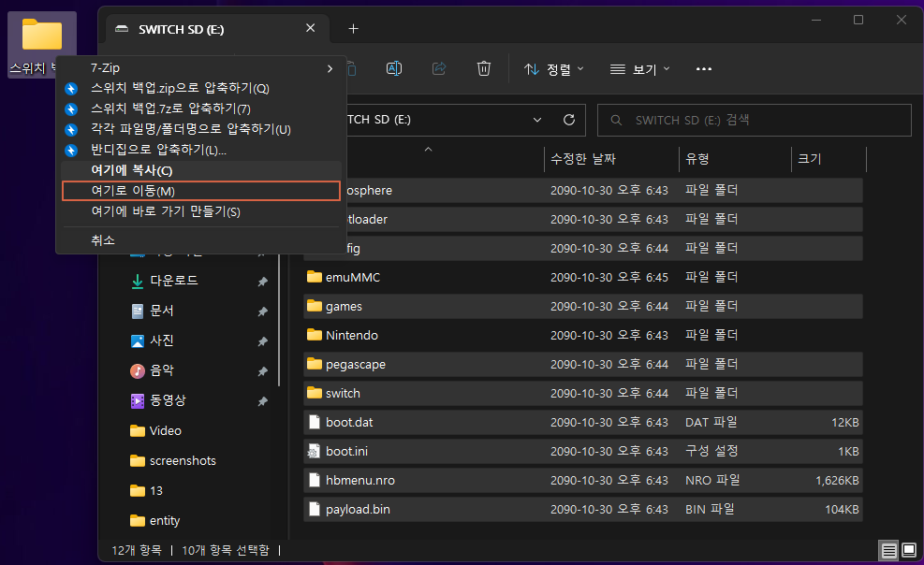The height and width of the screenshot is (565, 924).
Task: Select the SWITCH SD (E:) tab
Action: click(215, 29)
